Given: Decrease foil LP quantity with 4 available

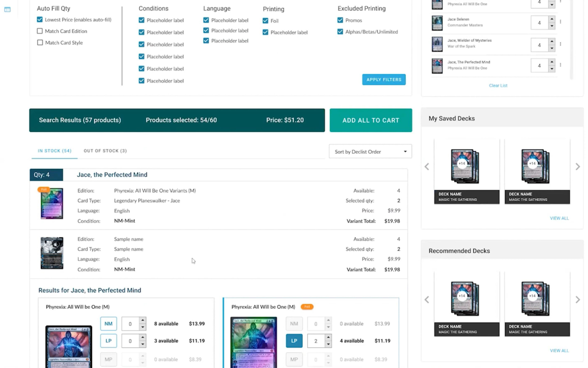Looking at the screenshot, I should click(x=328, y=344).
